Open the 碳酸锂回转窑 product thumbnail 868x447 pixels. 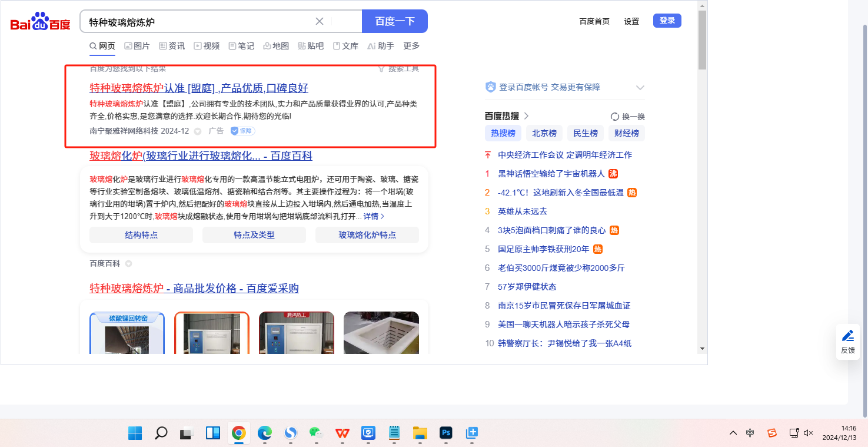point(127,333)
